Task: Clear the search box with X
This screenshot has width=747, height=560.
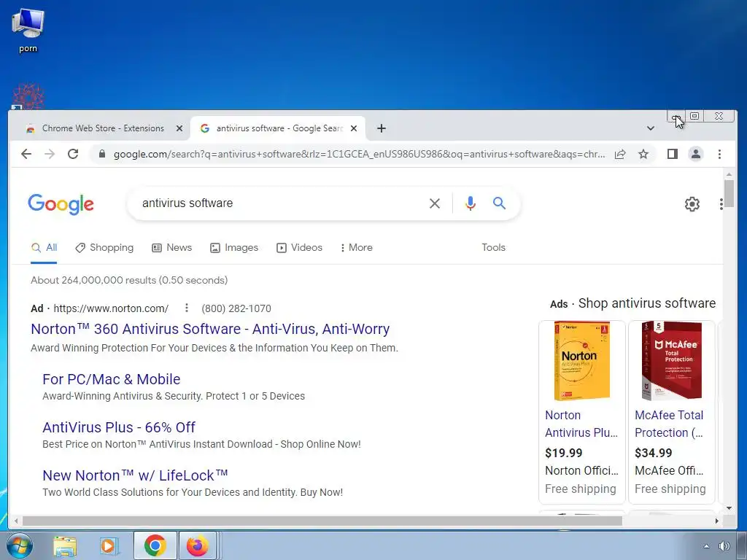Action: click(x=435, y=203)
